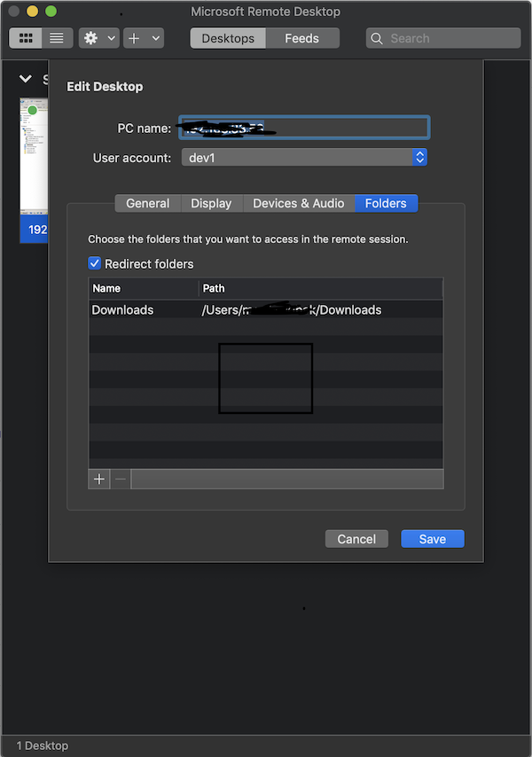532x757 pixels.
Task: Select the Feeds tab
Action: pyautogui.click(x=302, y=38)
